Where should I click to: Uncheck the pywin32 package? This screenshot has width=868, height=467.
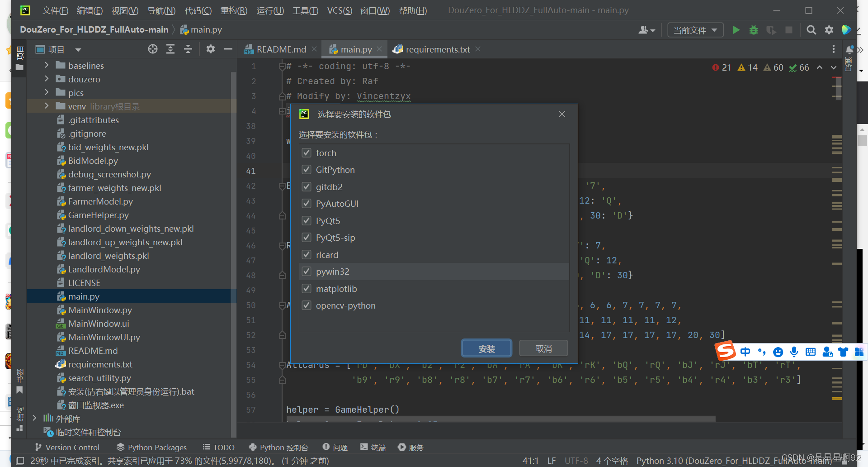[x=307, y=271]
